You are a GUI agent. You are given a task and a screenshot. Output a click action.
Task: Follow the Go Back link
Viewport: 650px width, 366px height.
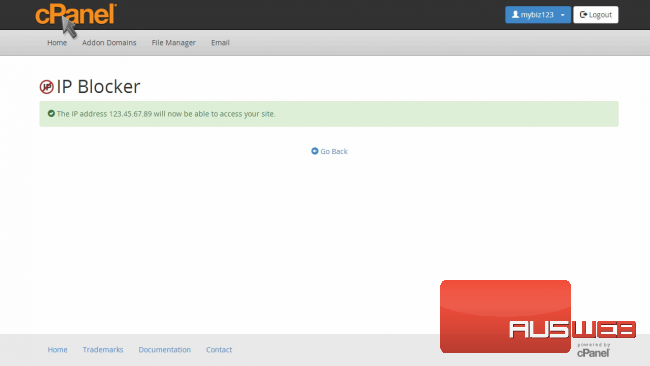tap(330, 151)
